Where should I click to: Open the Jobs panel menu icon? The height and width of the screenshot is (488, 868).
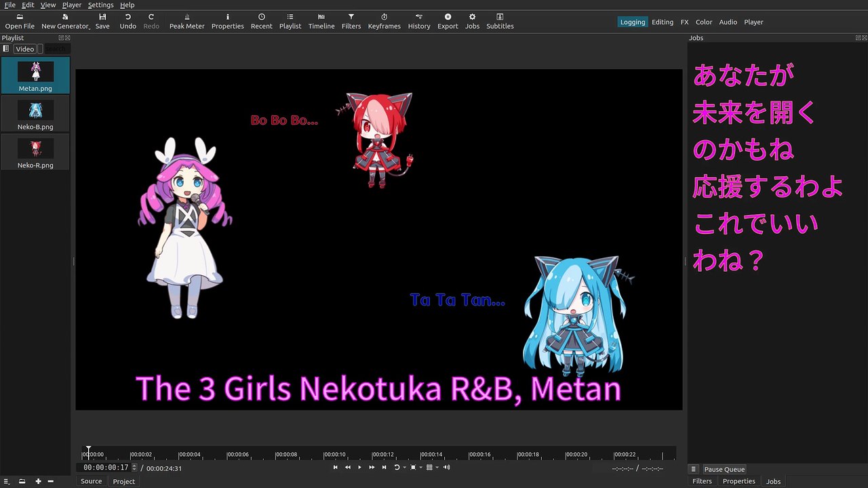[x=693, y=469]
